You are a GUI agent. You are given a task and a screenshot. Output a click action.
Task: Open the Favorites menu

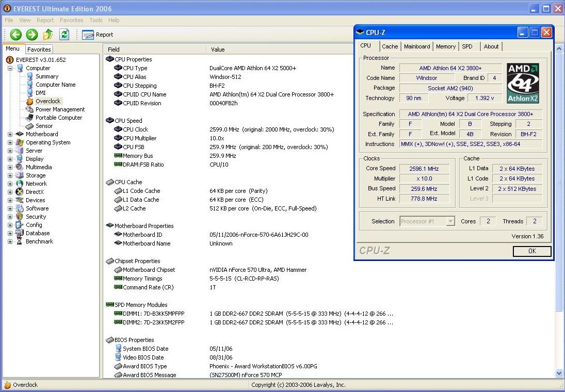tap(71, 20)
